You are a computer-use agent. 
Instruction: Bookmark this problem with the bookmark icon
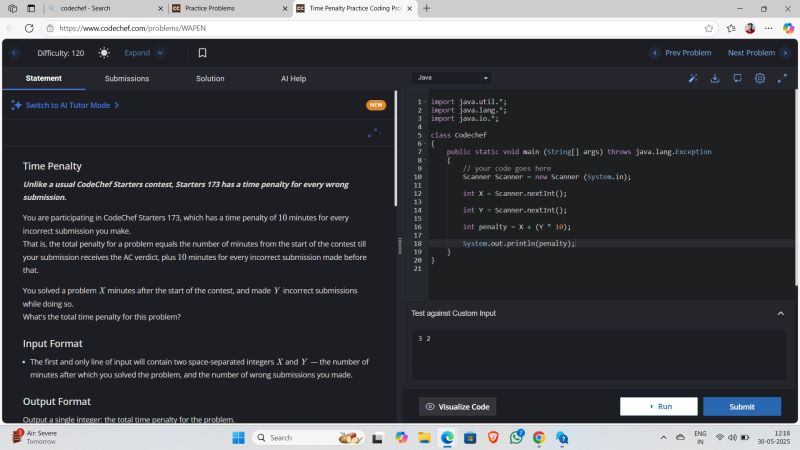202,53
